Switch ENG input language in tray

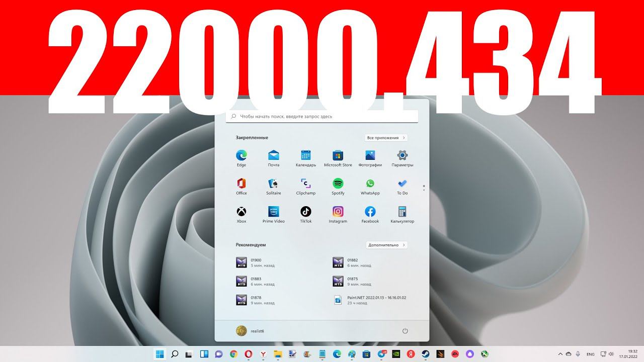pos(590,354)
